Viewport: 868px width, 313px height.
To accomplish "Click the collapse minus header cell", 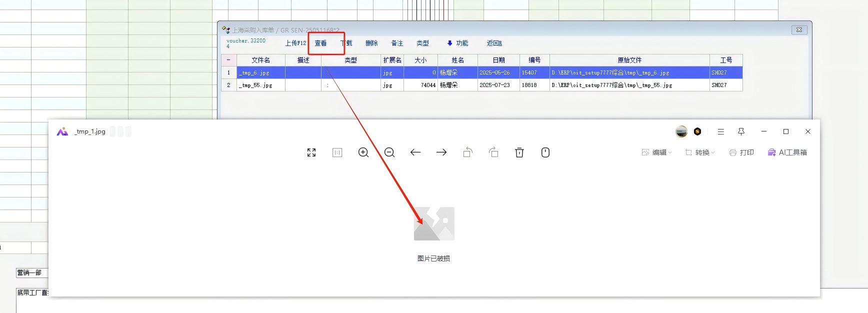I will point(228,60).
